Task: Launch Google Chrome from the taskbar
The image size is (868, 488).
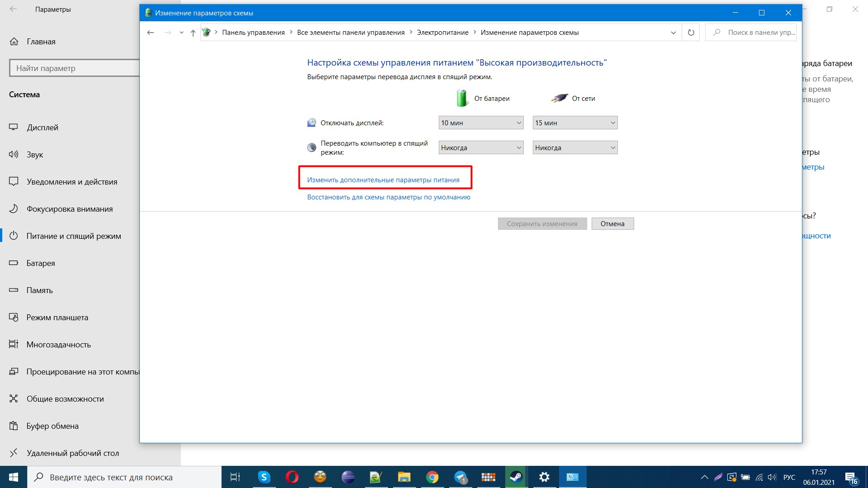Action: (432, 477)
